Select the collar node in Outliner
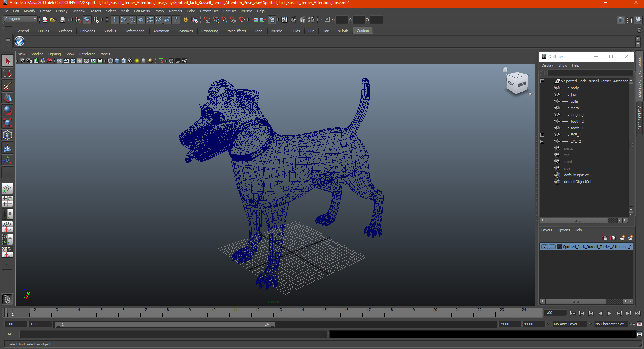Viewport: 644px width, 349px height. click(x=575, y=101)
